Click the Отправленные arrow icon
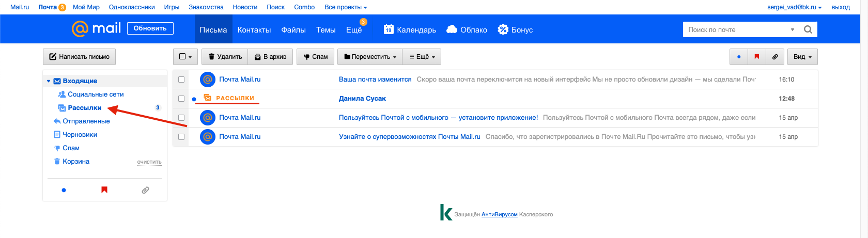868x238 pixels. (57, 121)
